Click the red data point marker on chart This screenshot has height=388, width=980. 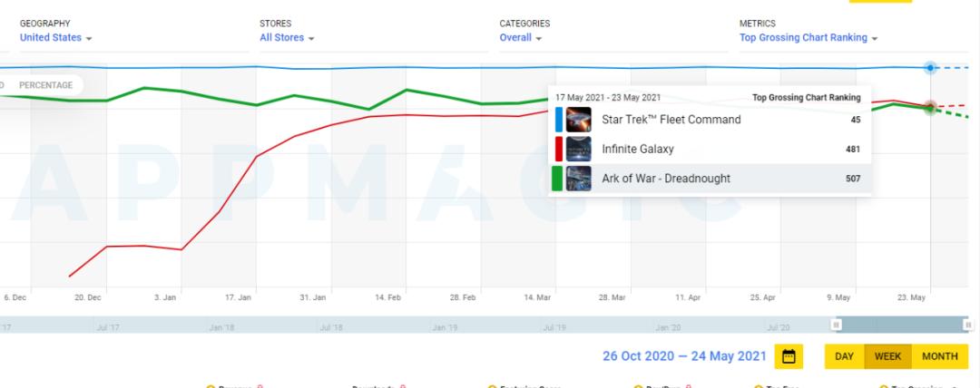(930, 106)
